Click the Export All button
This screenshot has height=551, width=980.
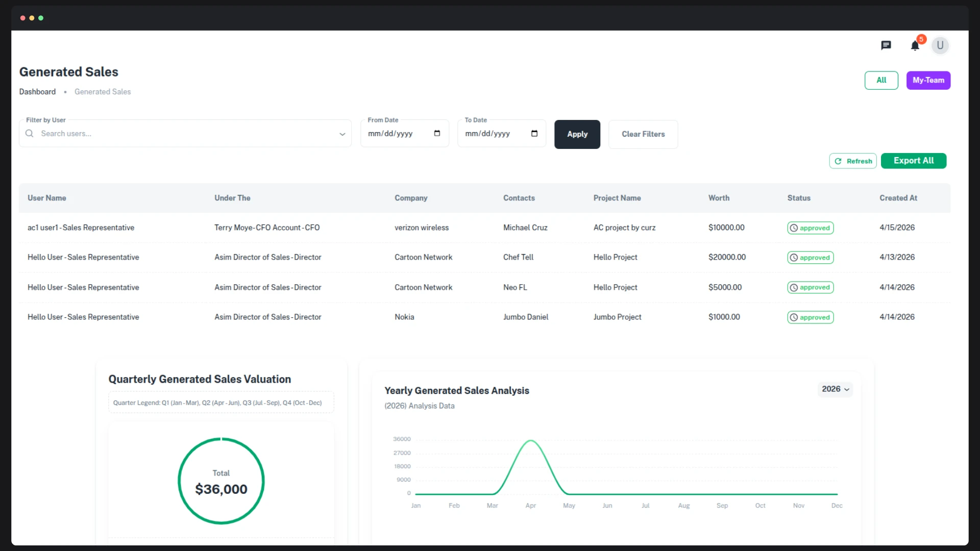[x=913, y=161]
